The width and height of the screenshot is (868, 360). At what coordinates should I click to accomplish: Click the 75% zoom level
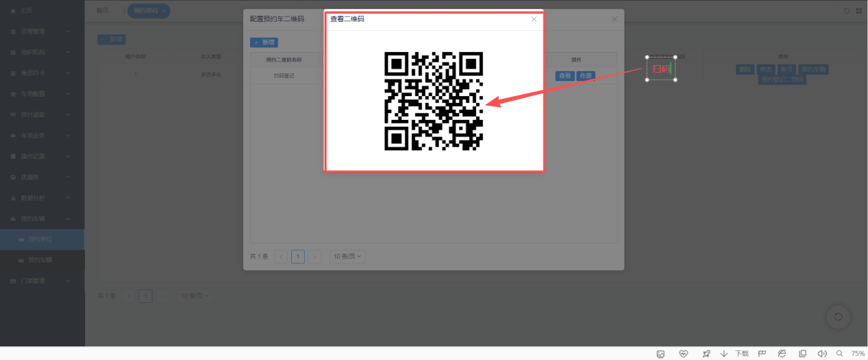point(858,354)
